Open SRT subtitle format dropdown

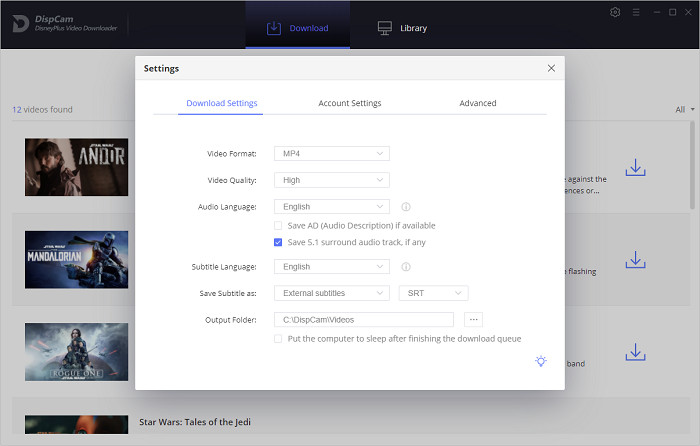tap(433, 293)
